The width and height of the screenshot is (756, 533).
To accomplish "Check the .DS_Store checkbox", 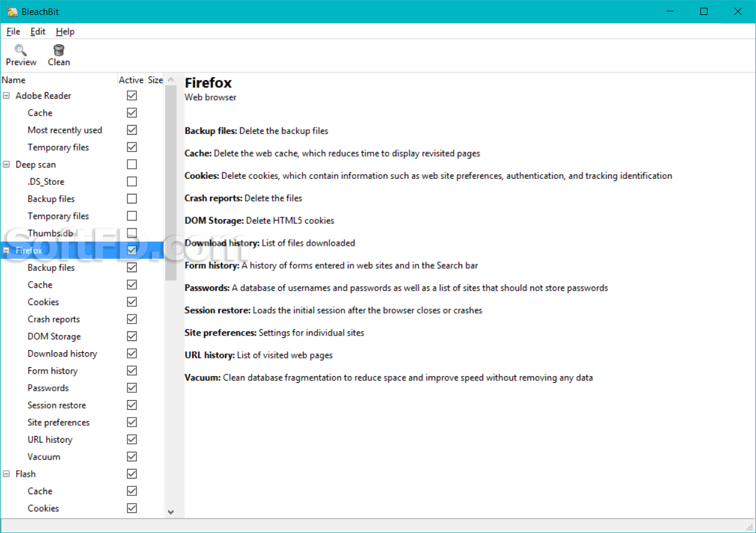I will pos(132,181).
